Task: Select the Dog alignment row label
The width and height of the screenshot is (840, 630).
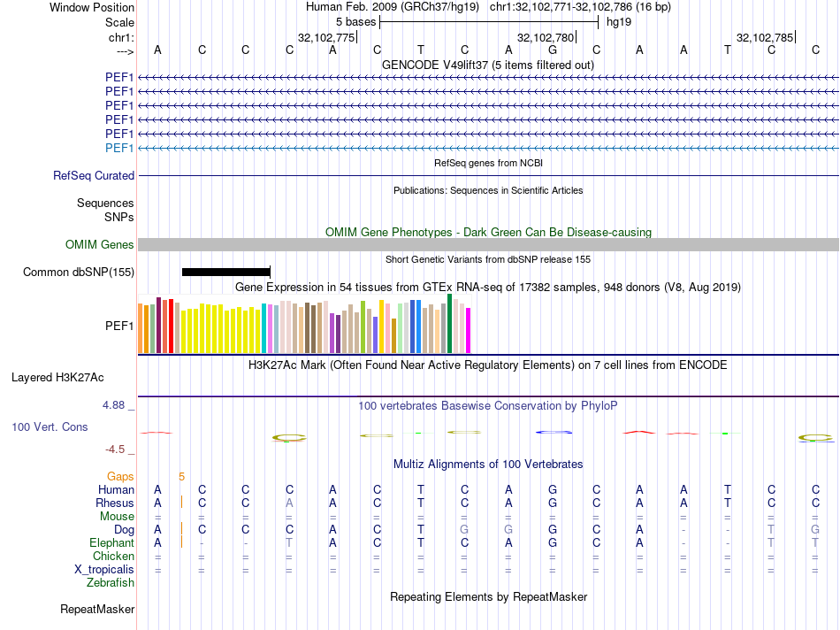Action: pos(124,530)
